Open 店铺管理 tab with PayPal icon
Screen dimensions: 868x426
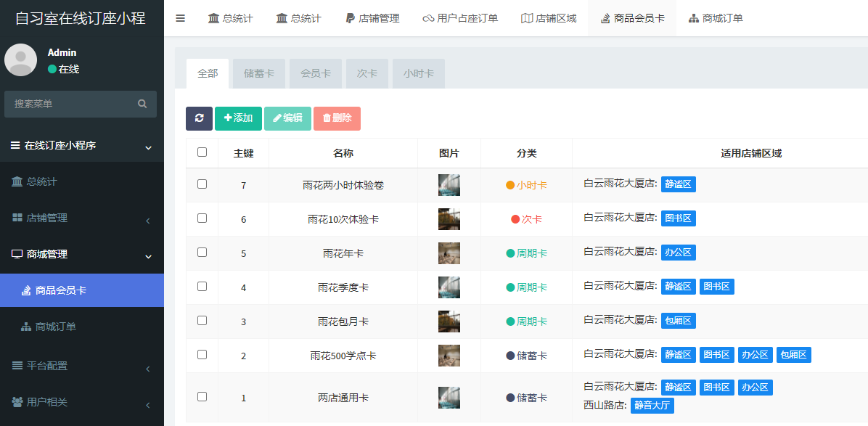click(x=372, y=18)
